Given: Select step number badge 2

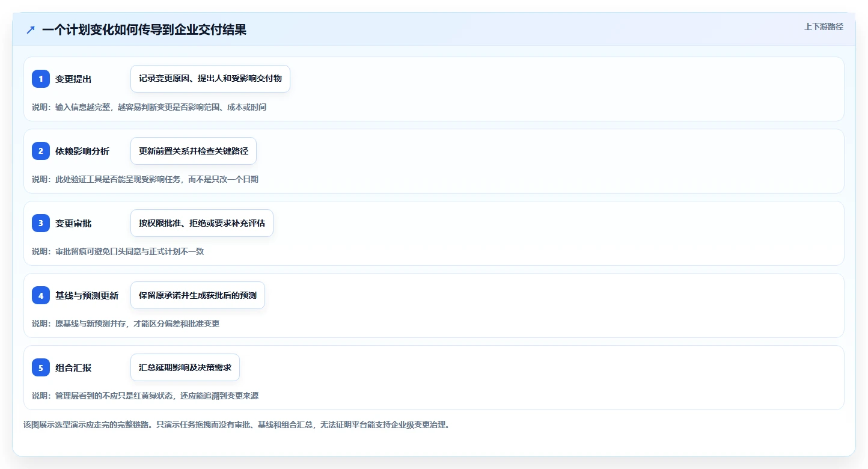Looking at the screenshot, I should [x=41, y=151].
